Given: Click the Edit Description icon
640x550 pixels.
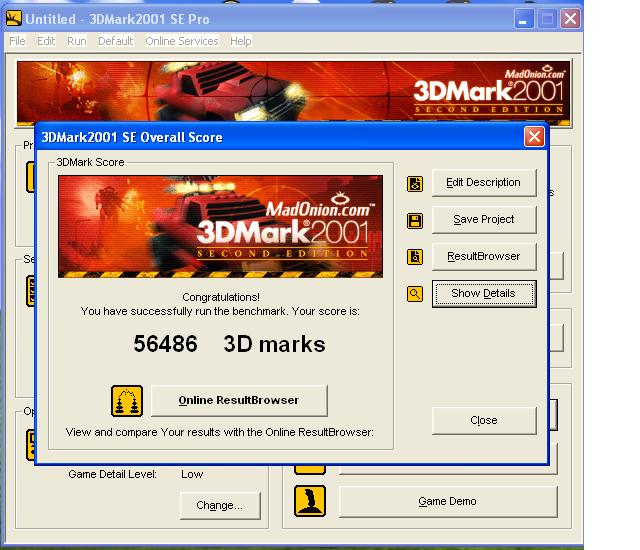Looking at the screenshot, I should [415, 184].
